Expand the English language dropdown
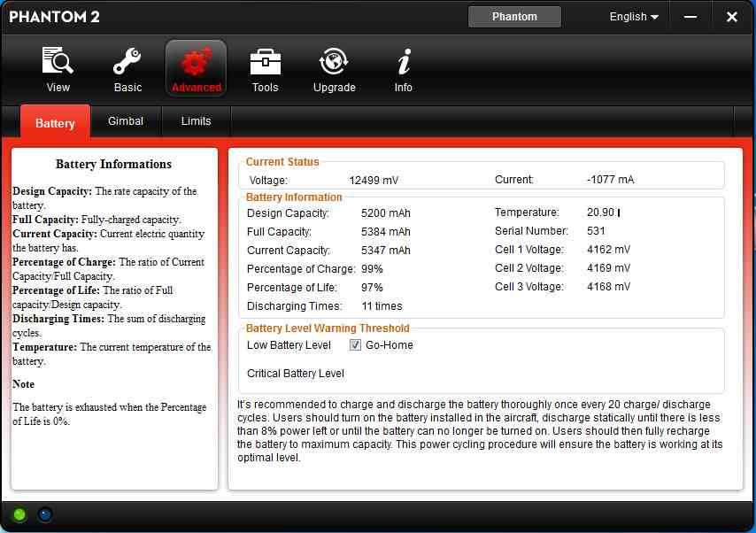 point(634,17)
